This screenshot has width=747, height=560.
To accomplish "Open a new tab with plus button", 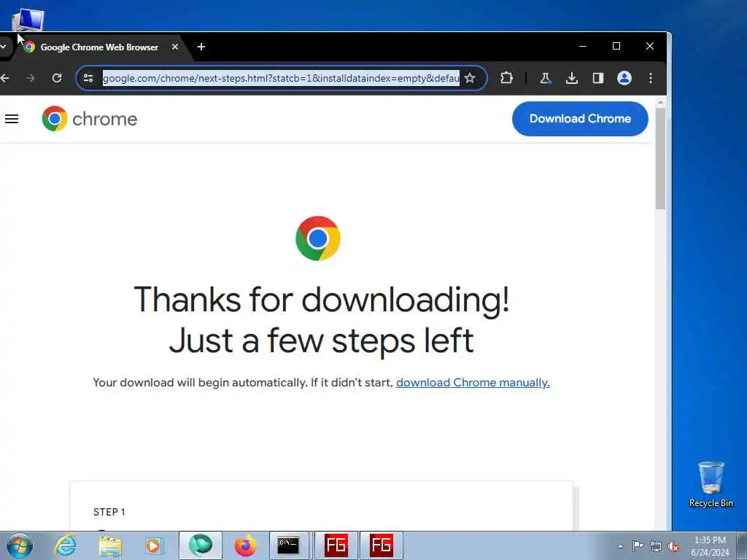I will click(201, 47).
